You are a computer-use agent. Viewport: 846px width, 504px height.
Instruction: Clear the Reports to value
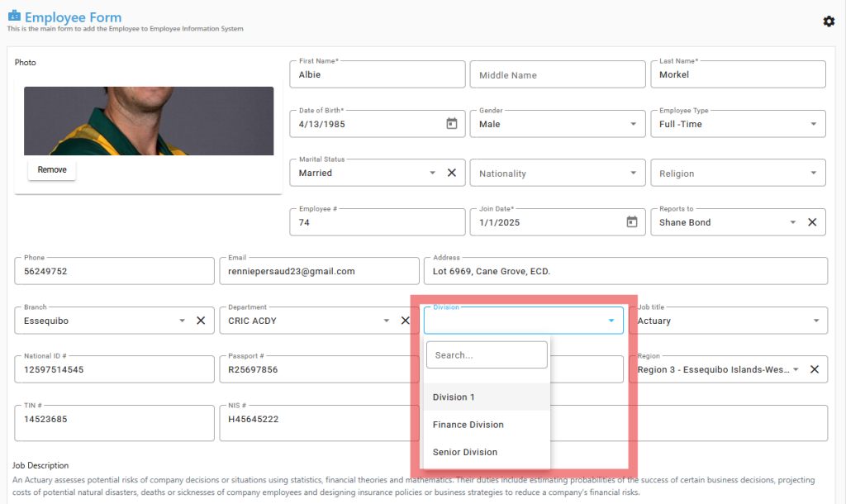coord(812,222)
